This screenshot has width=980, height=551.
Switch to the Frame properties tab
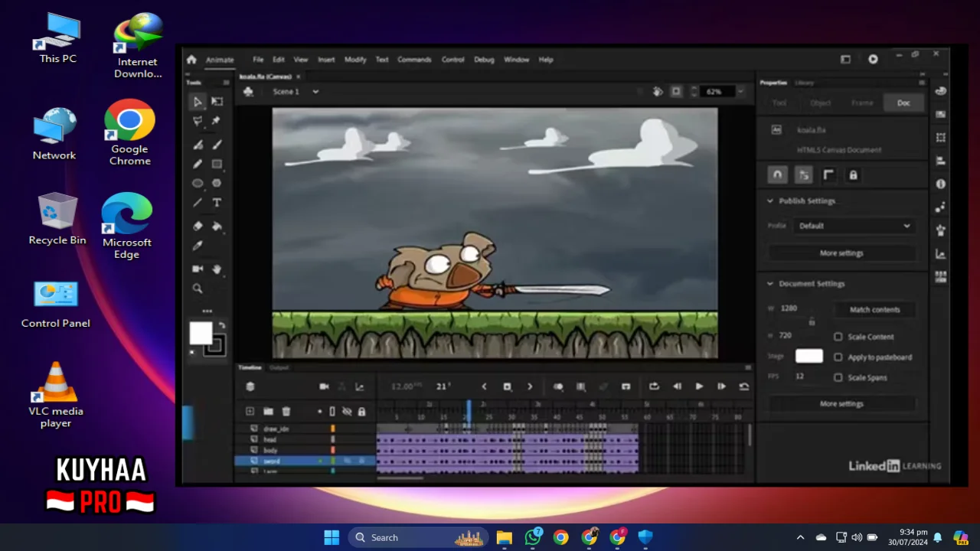point(862,103)
